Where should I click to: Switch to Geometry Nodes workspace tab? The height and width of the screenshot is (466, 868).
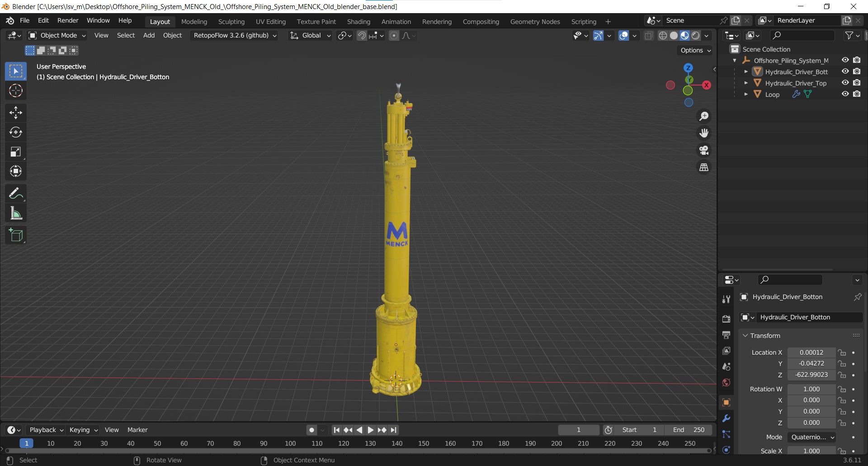click(x=535, y=22)
